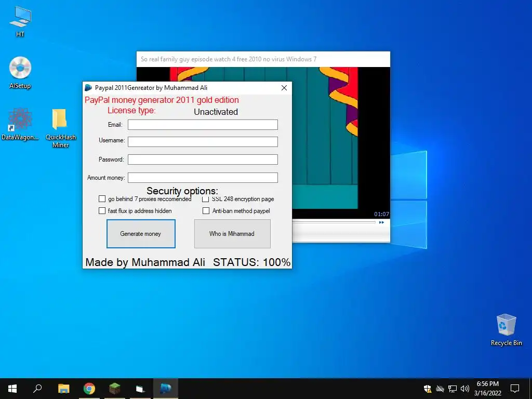532x399 pixels.
Task: Click the PayPal money generator 2011 heading
Action: click(162, 100)
